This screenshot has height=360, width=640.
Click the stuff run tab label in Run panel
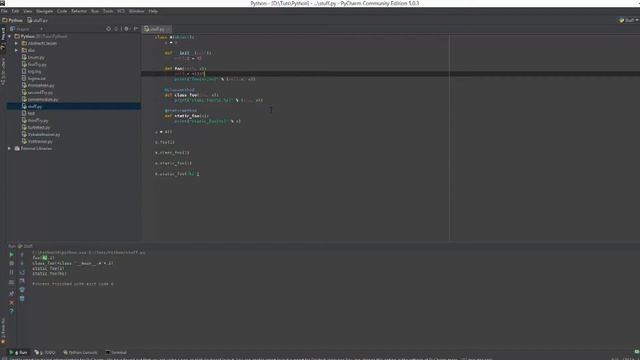tap(25, 246)
